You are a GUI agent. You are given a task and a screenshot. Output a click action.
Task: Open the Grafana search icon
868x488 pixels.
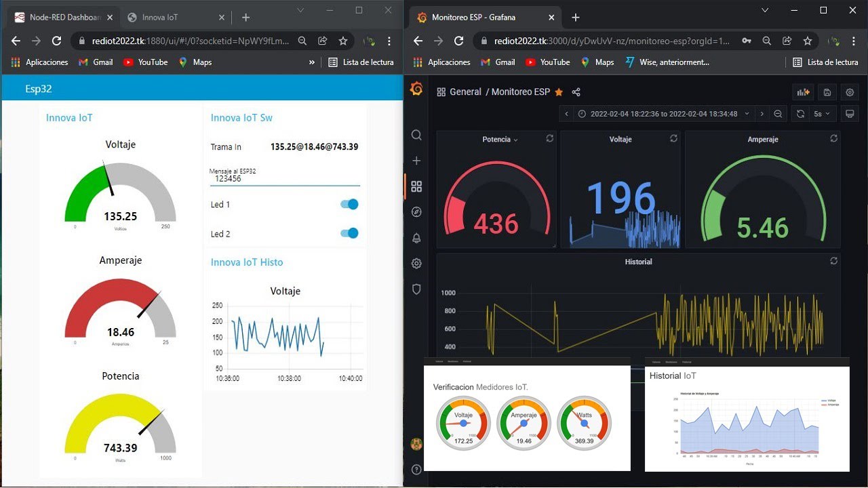(416, 135)
